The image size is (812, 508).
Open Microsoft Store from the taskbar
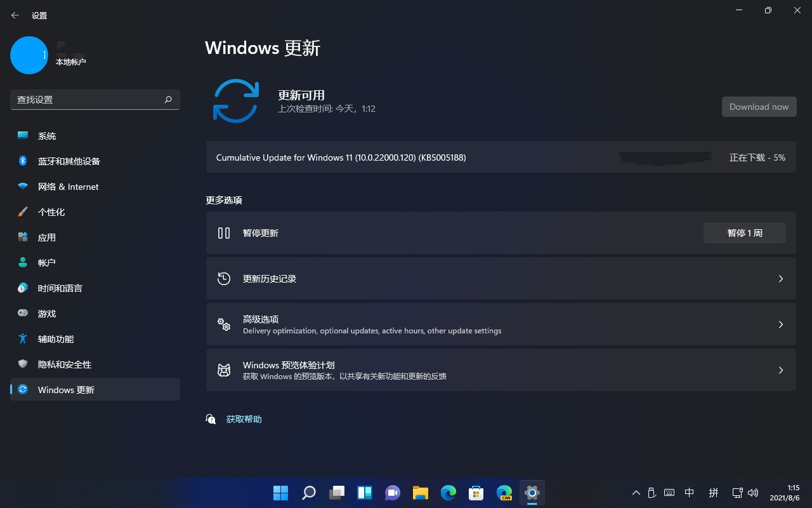(476, 493)
